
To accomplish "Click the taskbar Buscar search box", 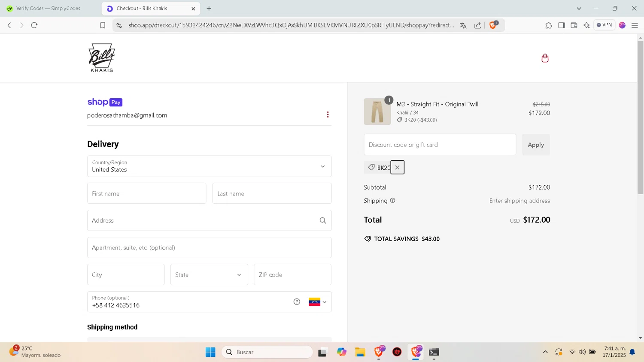I will coord(267,352).
